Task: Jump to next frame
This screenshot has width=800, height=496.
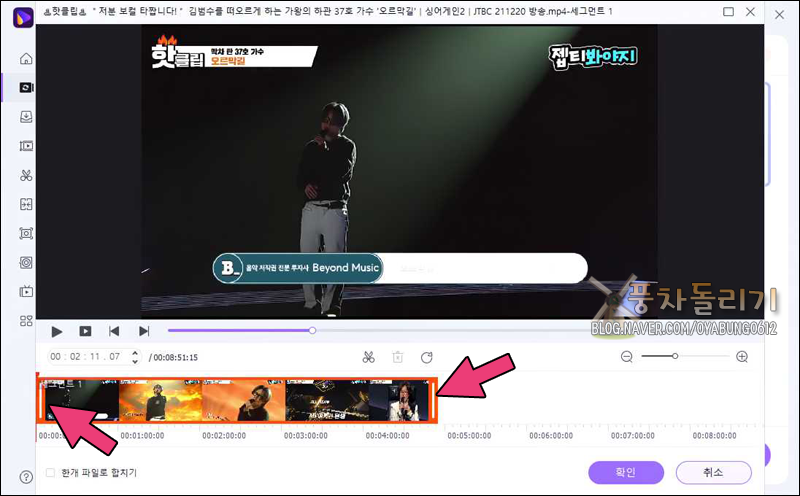Action: (x=144, y=332)
